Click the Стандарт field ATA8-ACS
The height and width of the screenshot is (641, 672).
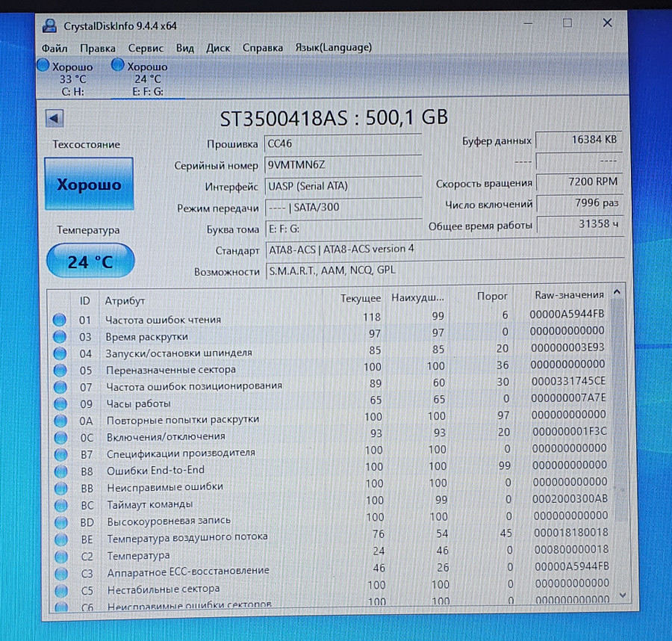(x=445, y=249)
